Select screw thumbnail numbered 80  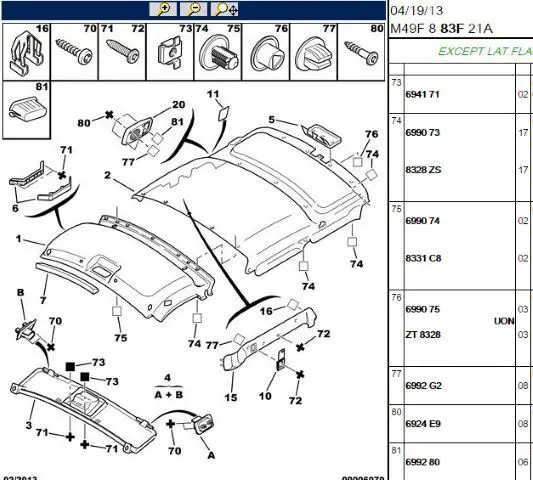point(361,52)
